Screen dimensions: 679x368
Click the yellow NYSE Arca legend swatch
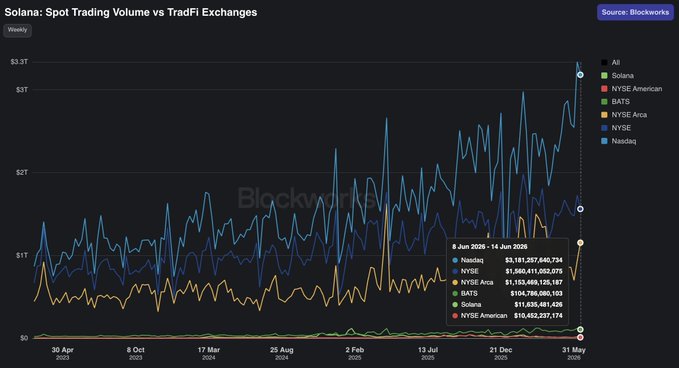(604, 115)
